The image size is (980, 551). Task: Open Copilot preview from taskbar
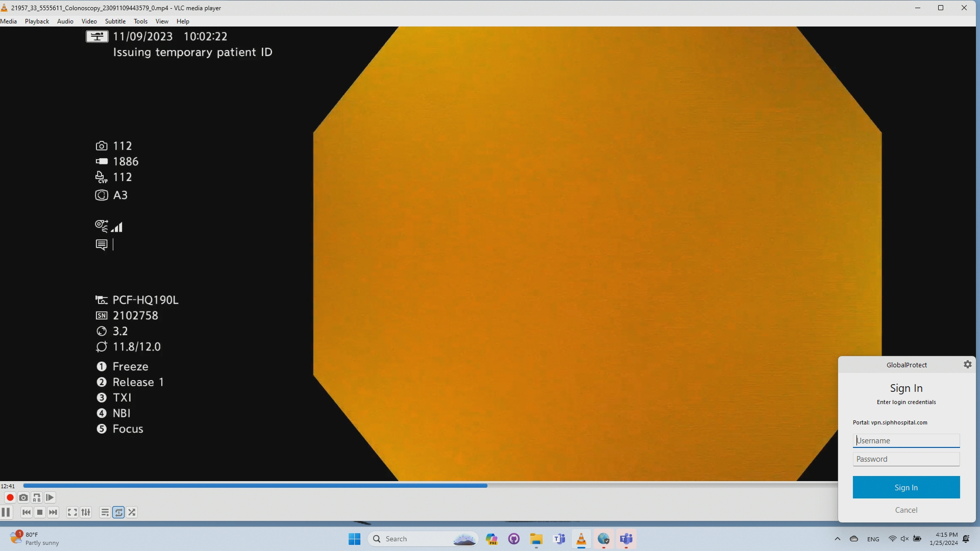coord(492,539)
